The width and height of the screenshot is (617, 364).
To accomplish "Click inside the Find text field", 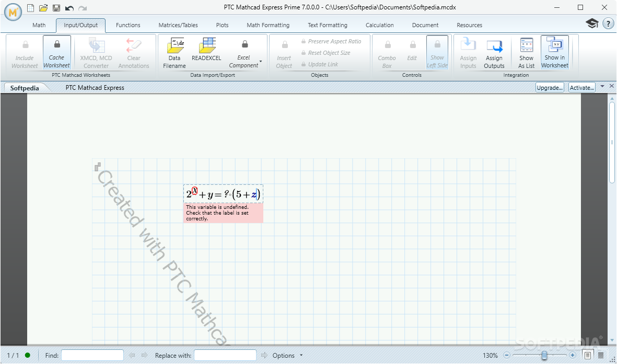I will click(92, 355).
